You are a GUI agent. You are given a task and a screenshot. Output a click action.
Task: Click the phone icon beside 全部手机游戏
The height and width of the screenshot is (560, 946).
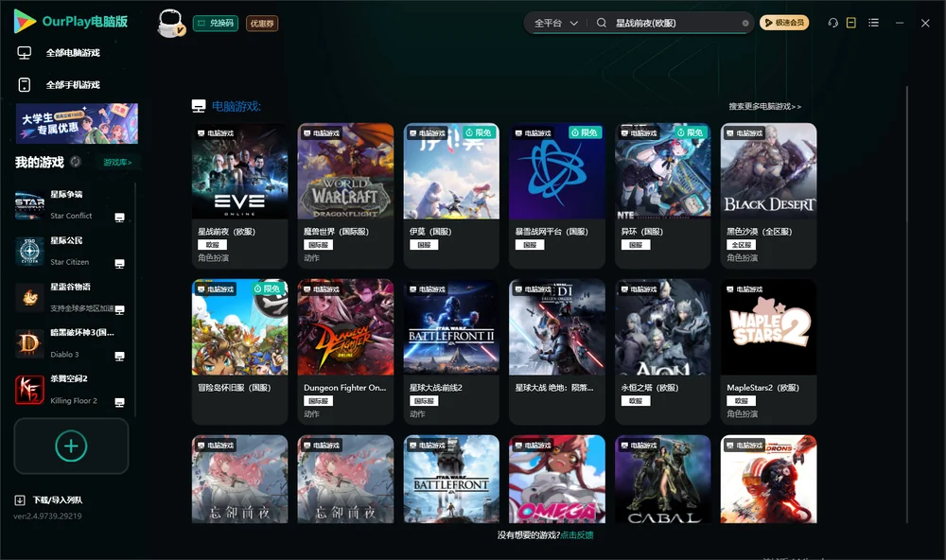25,85
